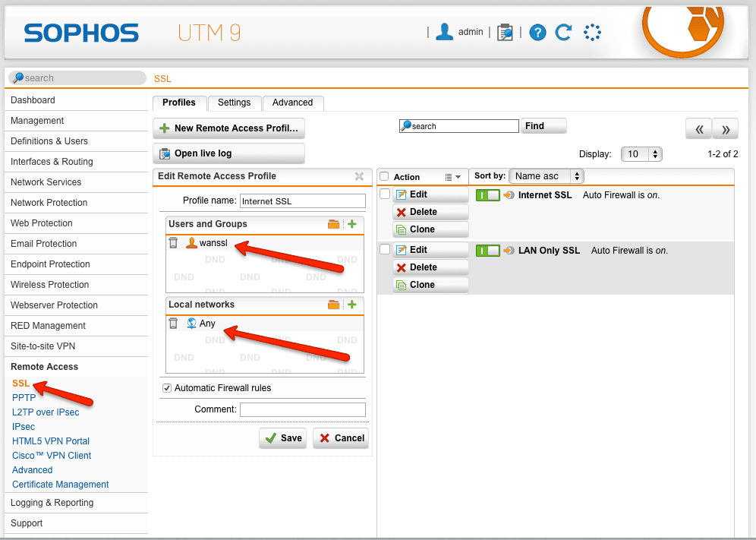Open Logging & Reporting menu
This screenshot has height=540, width=756.
click(x=76, y=503)
